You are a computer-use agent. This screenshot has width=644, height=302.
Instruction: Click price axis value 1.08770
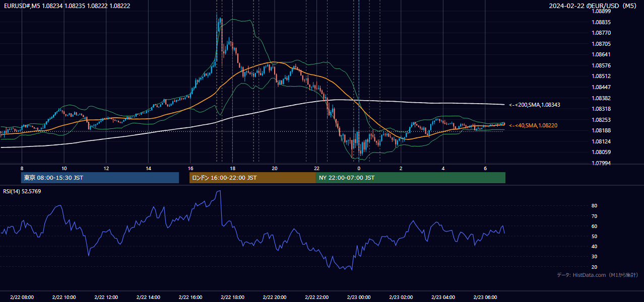(x=601, y=33)
